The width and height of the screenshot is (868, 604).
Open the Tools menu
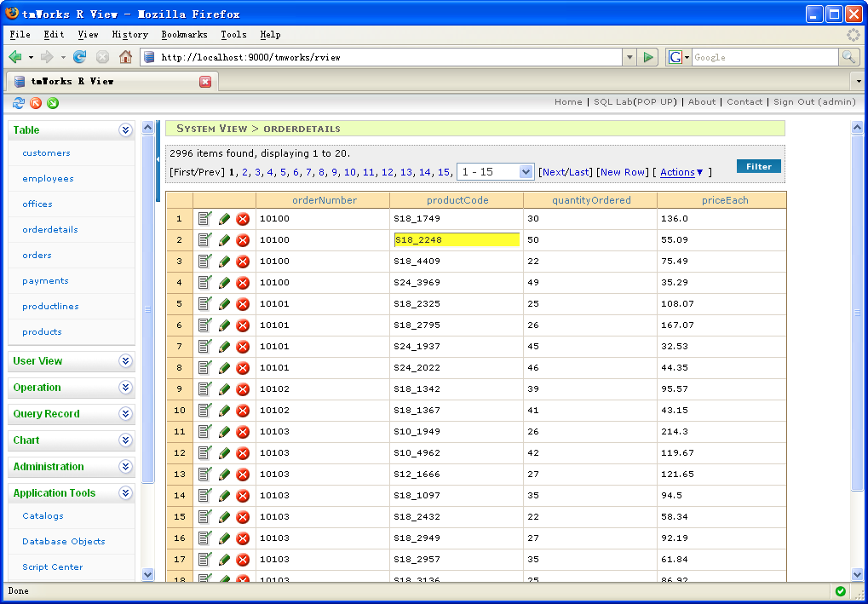(233, 34)
